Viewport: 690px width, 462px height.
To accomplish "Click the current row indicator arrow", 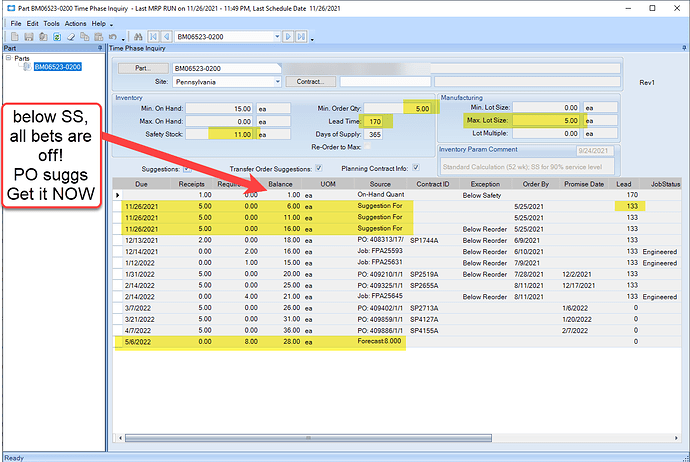I will point(117,195).
